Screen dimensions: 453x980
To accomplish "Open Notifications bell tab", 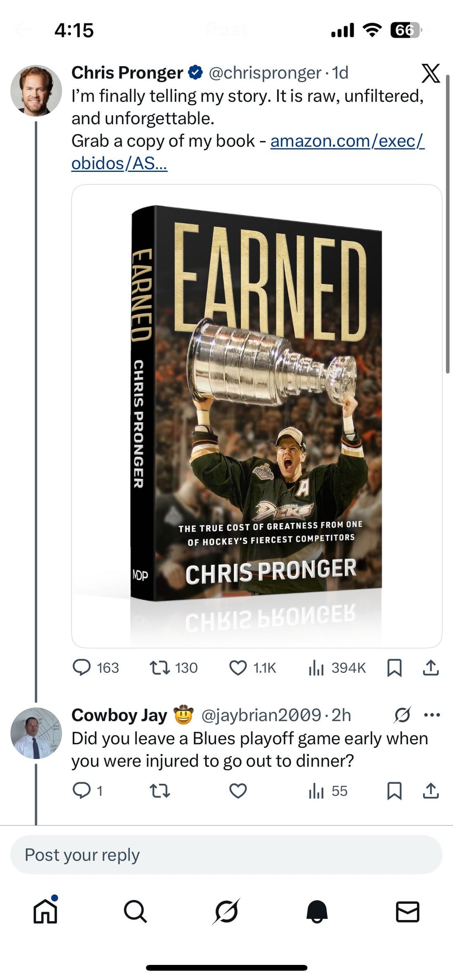I will (317, 911).
